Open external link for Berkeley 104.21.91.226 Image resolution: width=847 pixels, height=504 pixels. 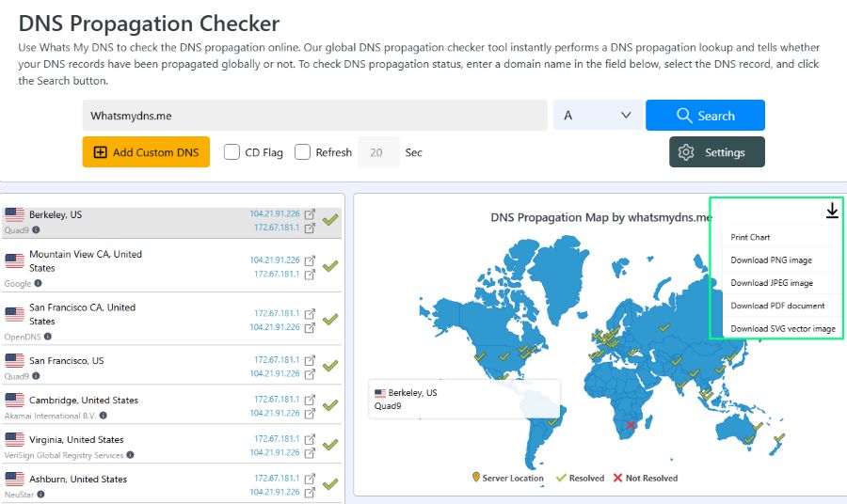pyautogui.click(x=310, y=214)
